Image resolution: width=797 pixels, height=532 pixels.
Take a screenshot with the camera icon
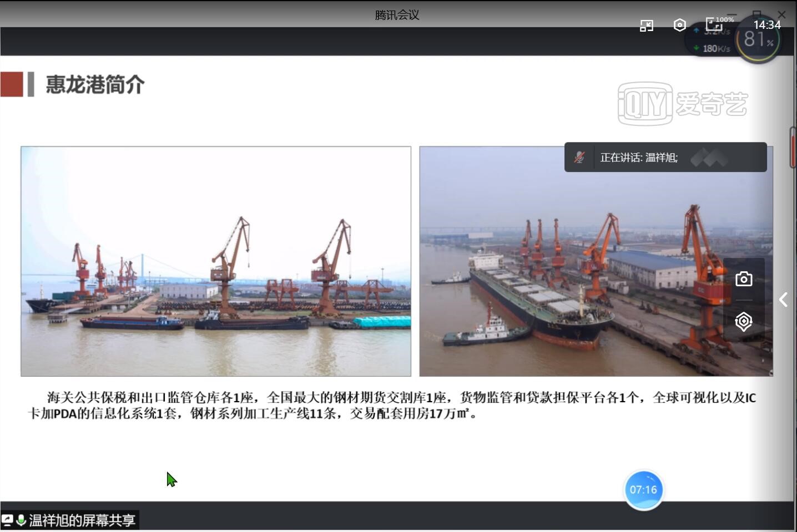coord(744,279)
